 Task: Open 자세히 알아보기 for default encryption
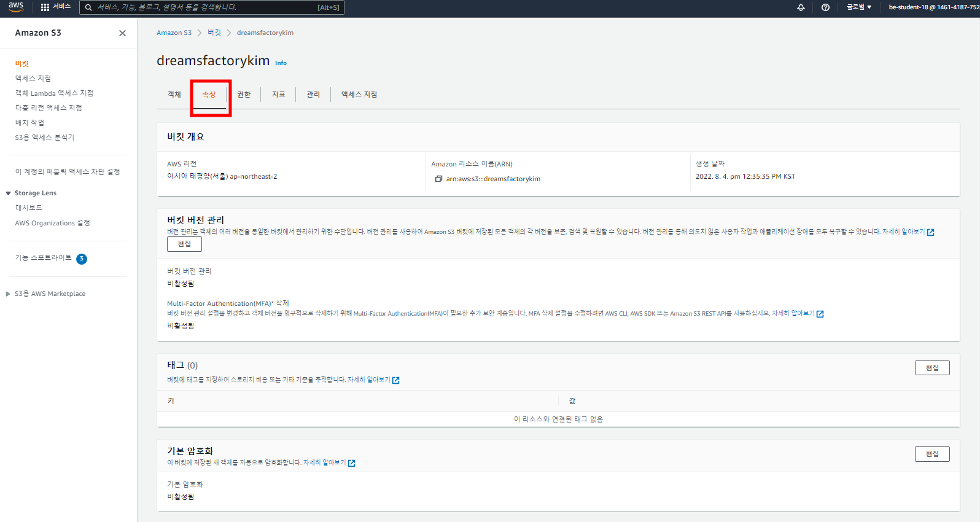click(x=324, y=463)
